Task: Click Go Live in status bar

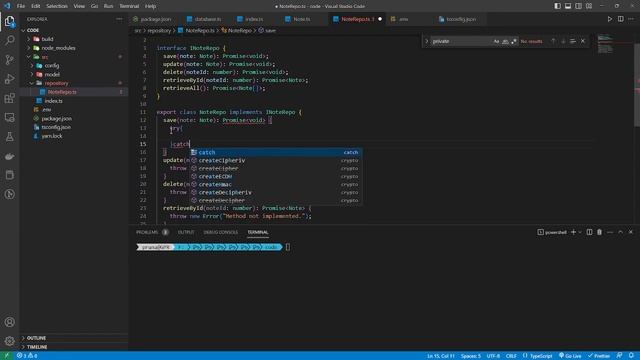Action: click(570, 356)
